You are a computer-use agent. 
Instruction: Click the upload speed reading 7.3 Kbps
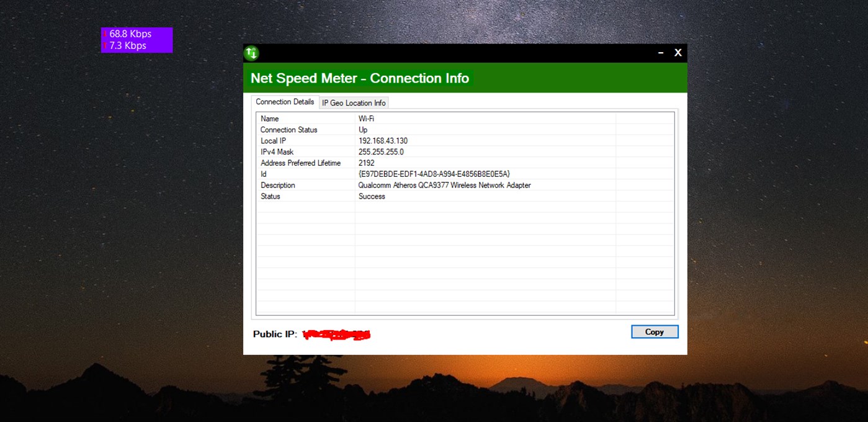click(127, 45)
